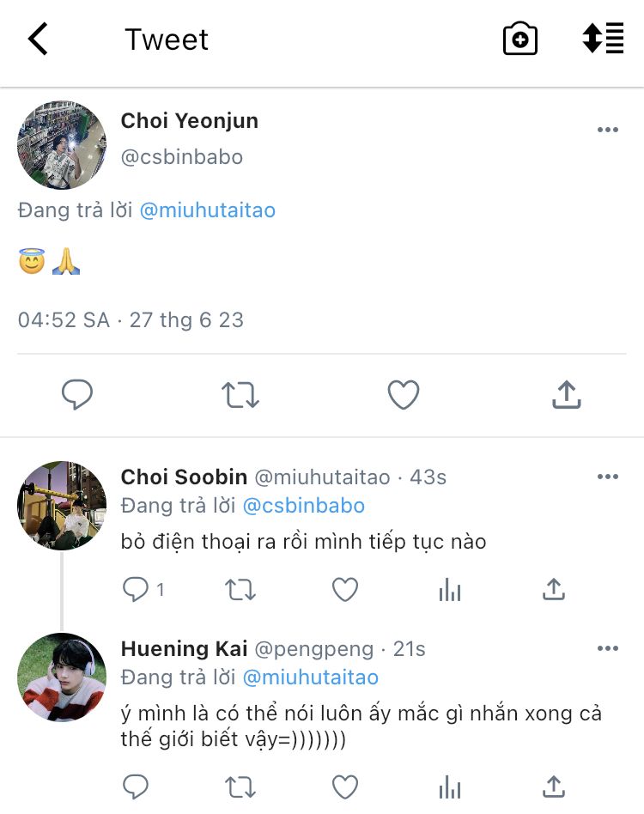The width and height of the screenshot is (644, 814).
Task: Tap the sort replies icon
Action: pyautogui.click(x=603, y=39)
